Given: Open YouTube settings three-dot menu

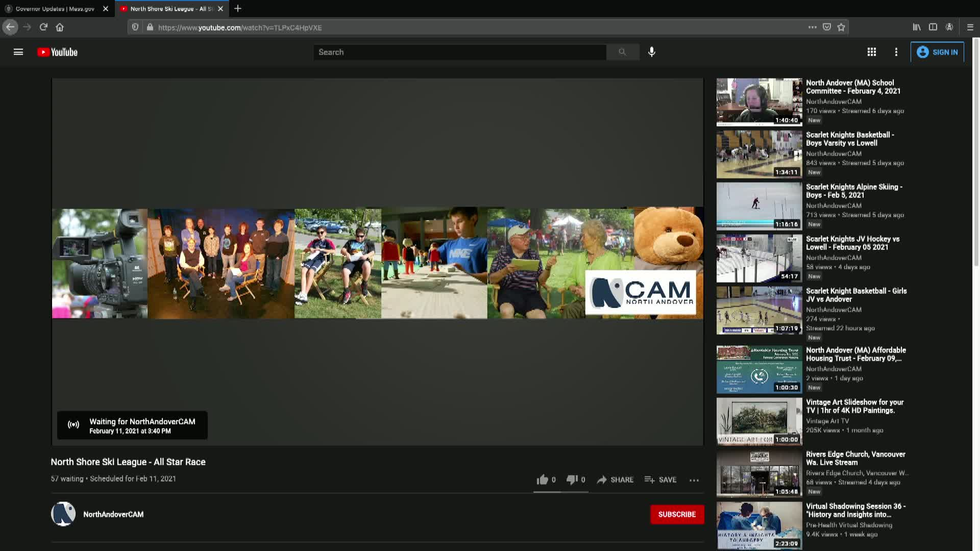Looking at the screenshot, I should coord(896,52).
